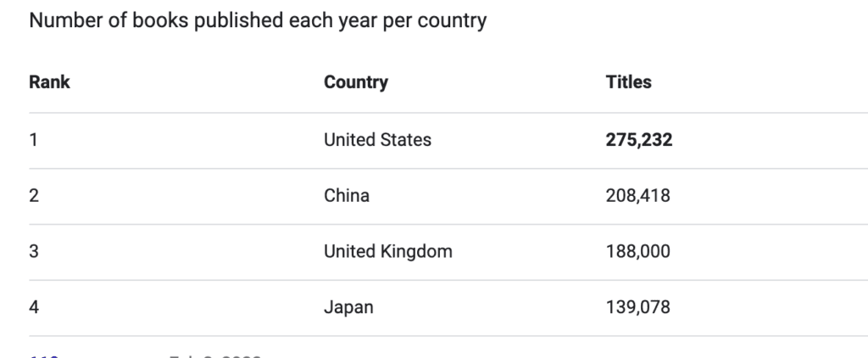Click the Country column header
The height and width of the screenshot is (358, 868).
point(356,82)
